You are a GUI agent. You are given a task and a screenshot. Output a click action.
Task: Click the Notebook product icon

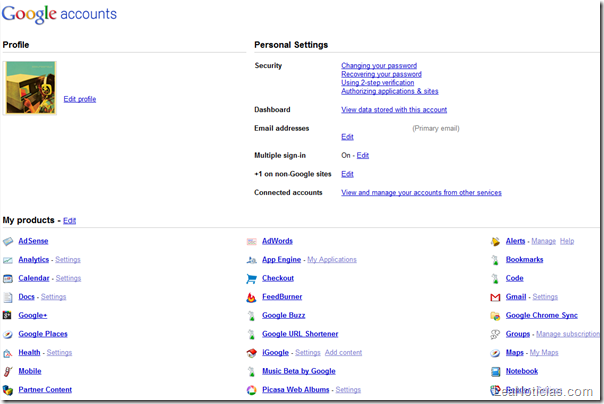point(495,372)
